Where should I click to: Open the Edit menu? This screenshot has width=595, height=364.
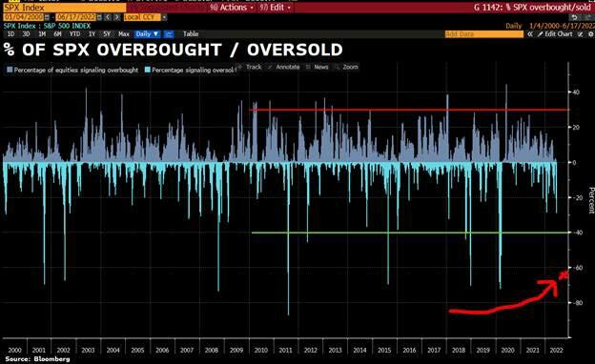click(x=276, y=8)
